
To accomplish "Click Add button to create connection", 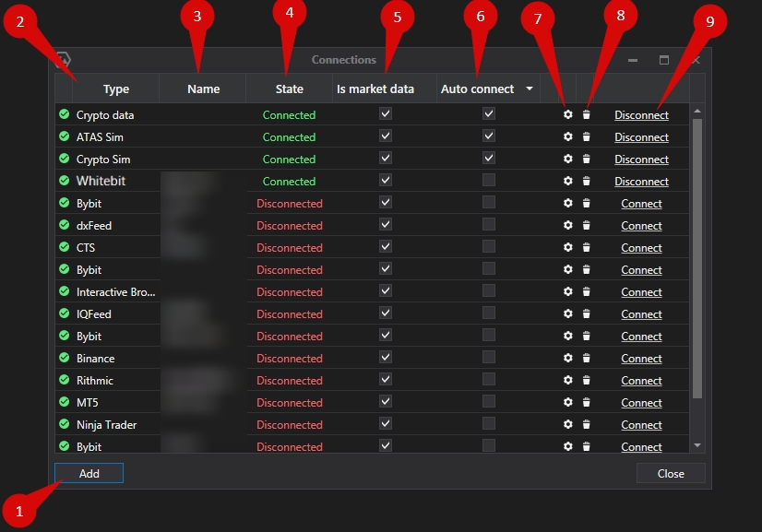I will point(89,473).
